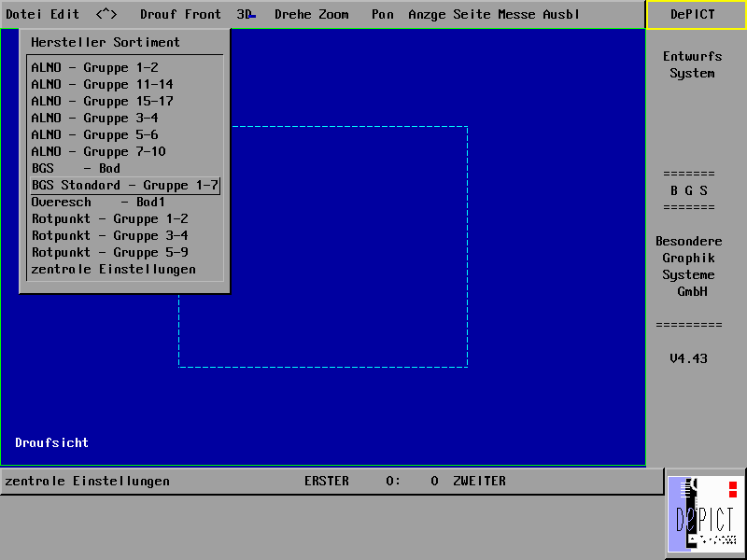Click the <^> menu item
747x560 pixels.
tap(106, 14)
